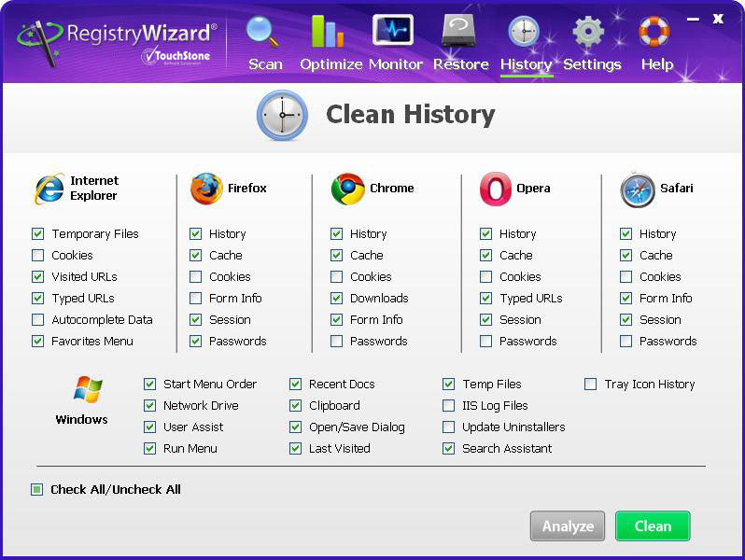Click the Windows flag logo icon
Viewport: 745px width, 560px height.
(89, 389)
